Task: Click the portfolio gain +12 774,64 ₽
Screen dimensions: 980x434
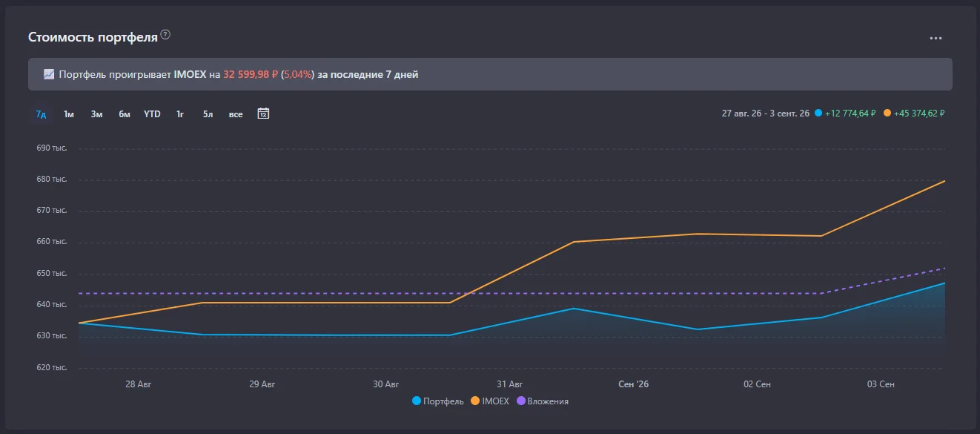Action: [850, 114]
